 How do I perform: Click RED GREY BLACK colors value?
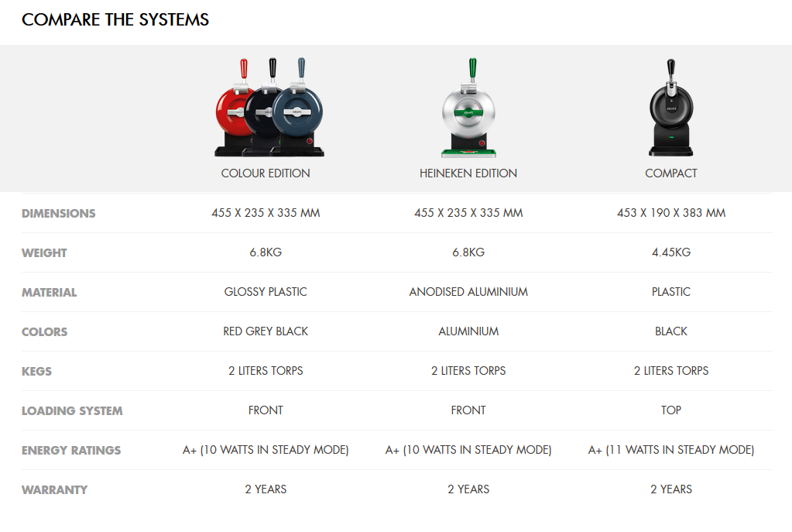[x=266, y=331]
